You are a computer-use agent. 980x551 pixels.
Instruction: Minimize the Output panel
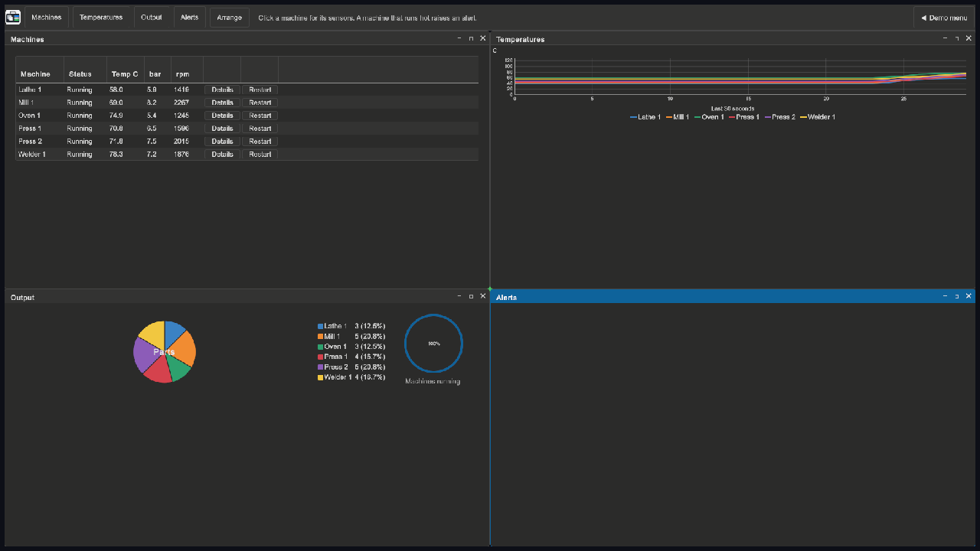click(x=459, y=296)
